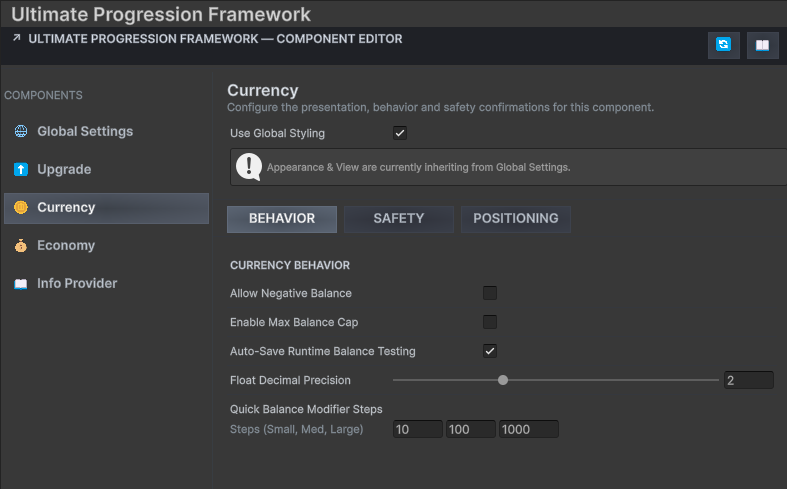Enable Allow Negative Balance checkbox
Viewport: 787px width, 489px height.
[490, 293]
